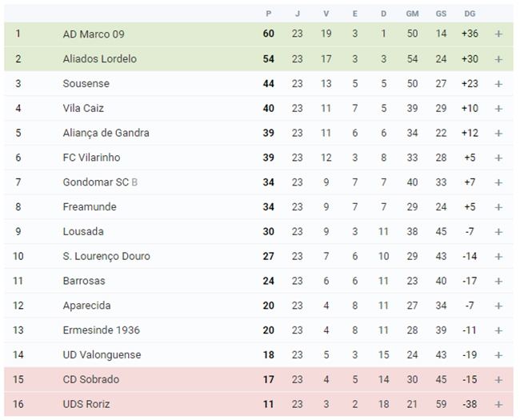Click plus icon on Barrosas row
This screenshot has height=420, width=520.
(x=498, y=281)
